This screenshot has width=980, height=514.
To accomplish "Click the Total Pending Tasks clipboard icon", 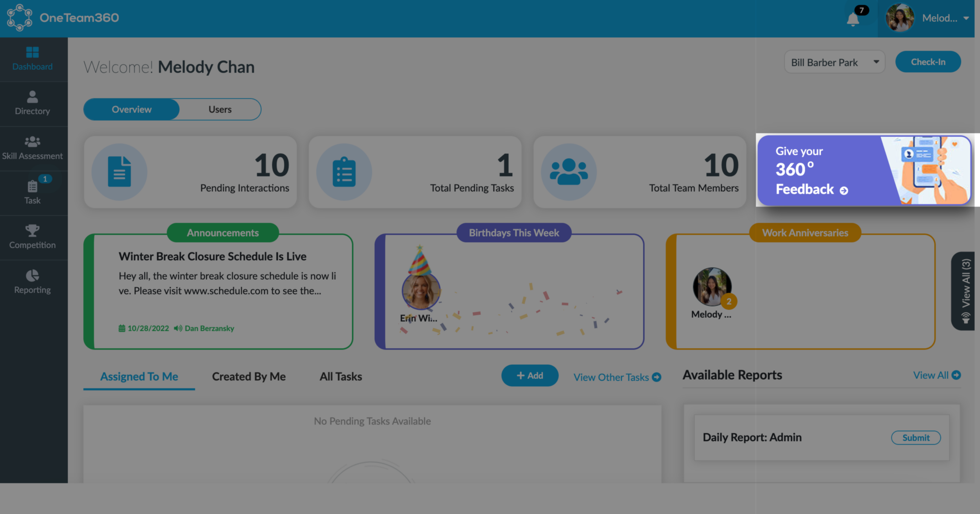I will click(344, 172).
